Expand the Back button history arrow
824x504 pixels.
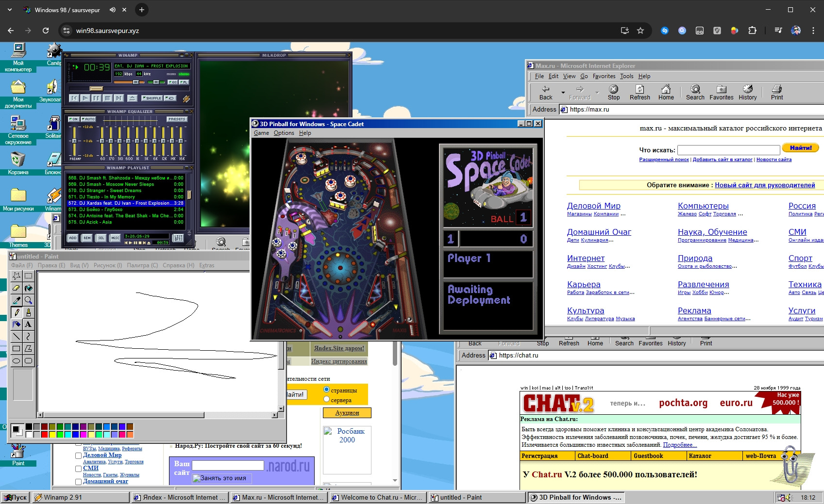pos(563,92)
